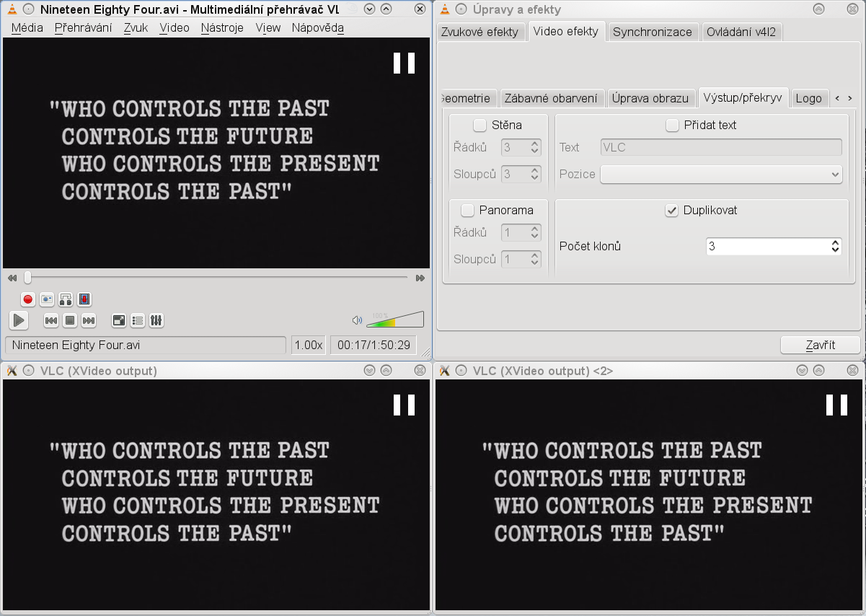Pin the main player window on all desktops
866x616 pixels.
pyautogui.click(x=28, y=9)
